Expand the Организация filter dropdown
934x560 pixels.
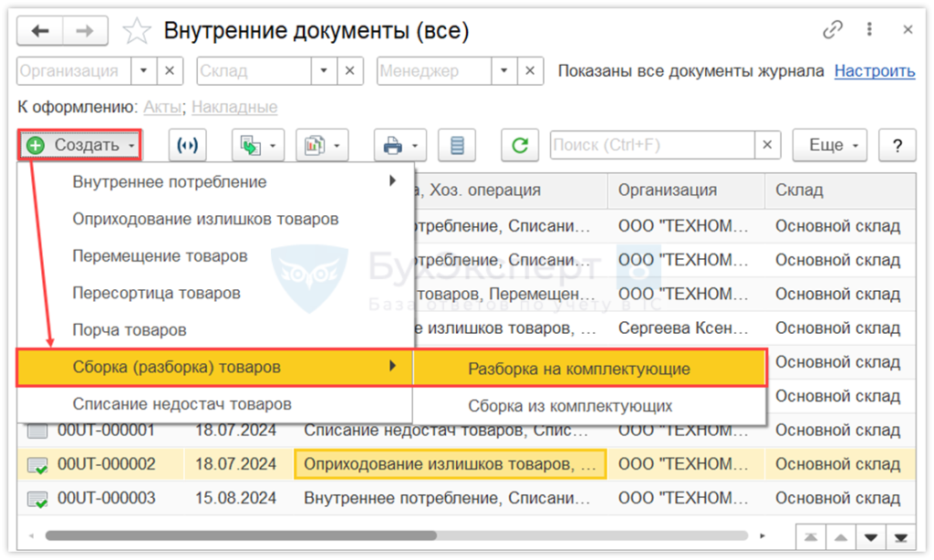(144, 71)
